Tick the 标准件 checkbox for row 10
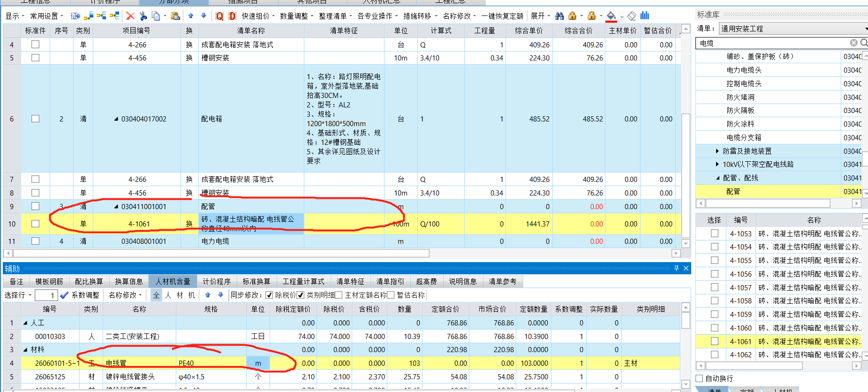Viewport: 868px width, 392px height. 35,224
